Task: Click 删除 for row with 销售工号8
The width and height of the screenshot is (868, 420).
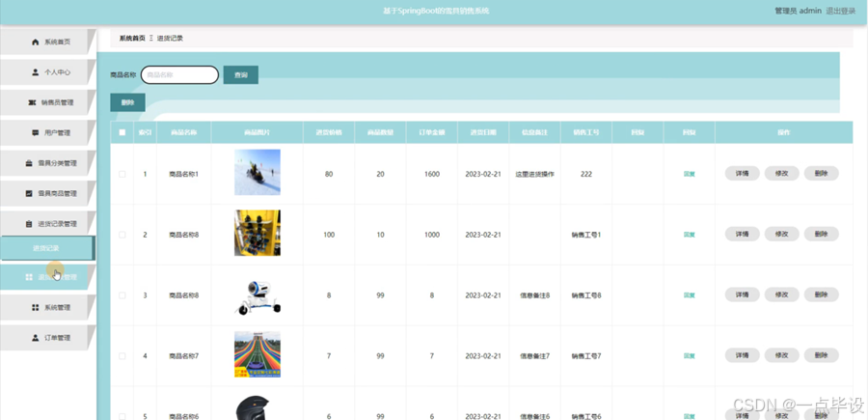Action: pos(822,294)
